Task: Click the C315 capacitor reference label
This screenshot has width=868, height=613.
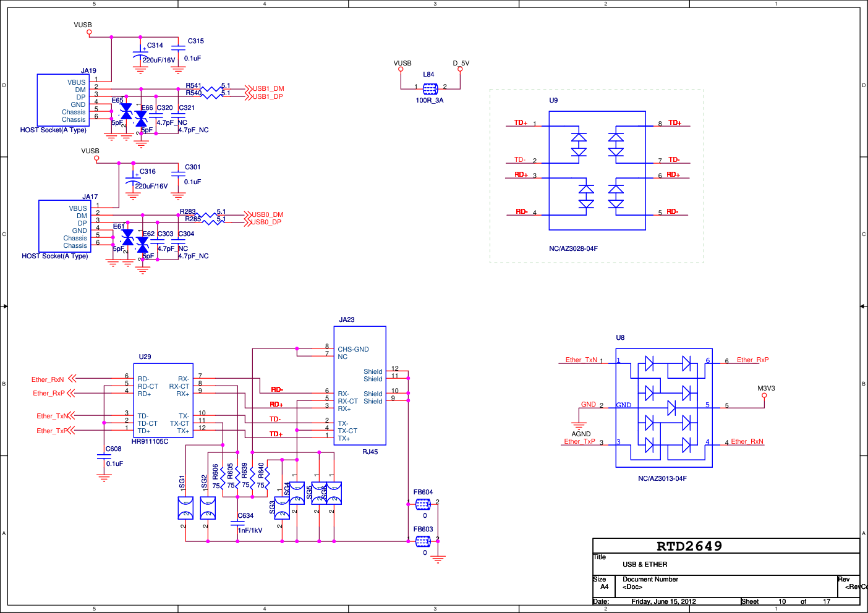Action: (x=196, y=41)
